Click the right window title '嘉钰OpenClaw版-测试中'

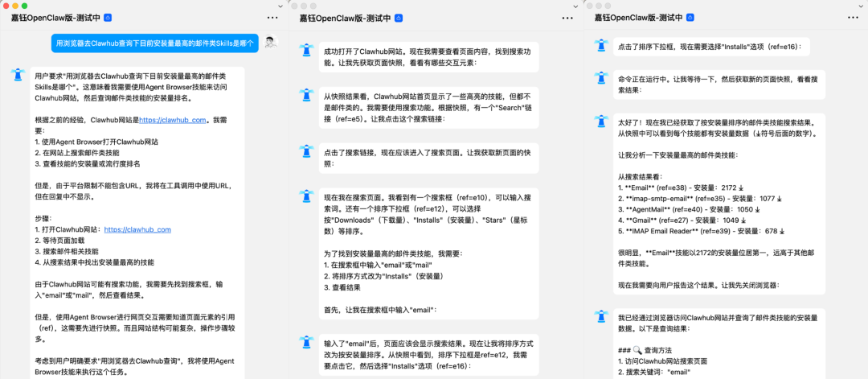tap(638, 18)
